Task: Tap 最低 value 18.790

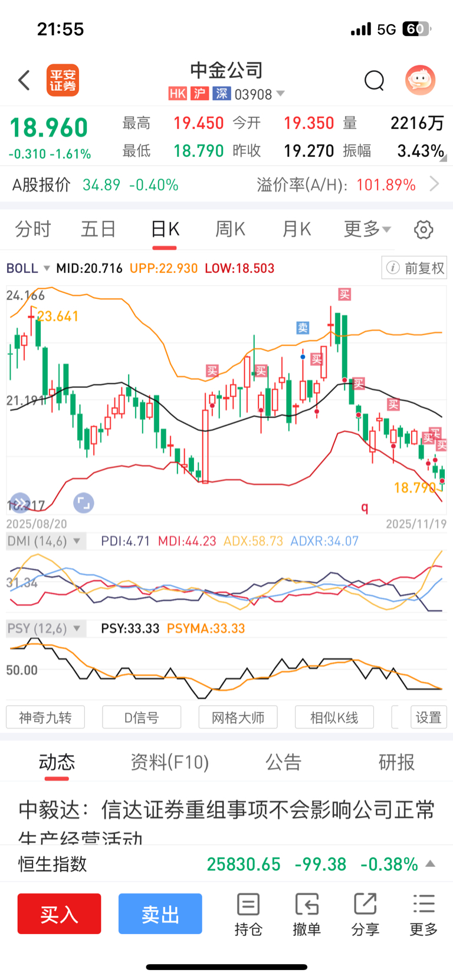Action: [x=199, y=151]
